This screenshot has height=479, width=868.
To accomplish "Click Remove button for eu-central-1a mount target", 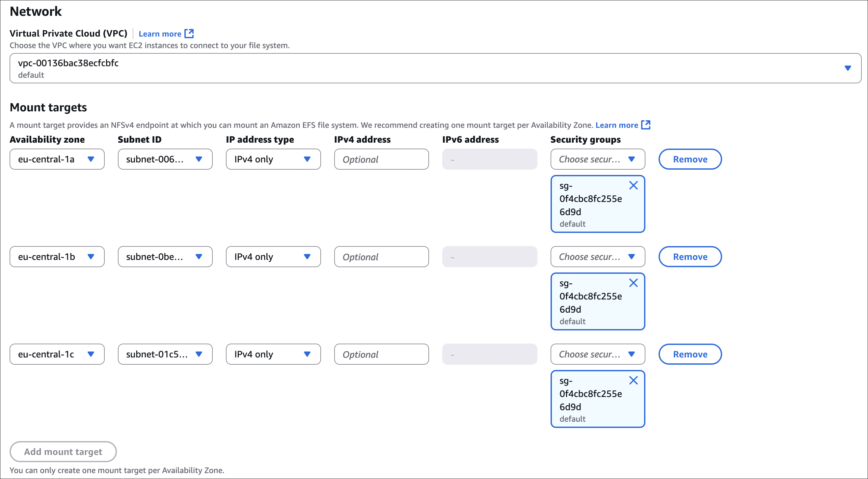I will 690,159.
